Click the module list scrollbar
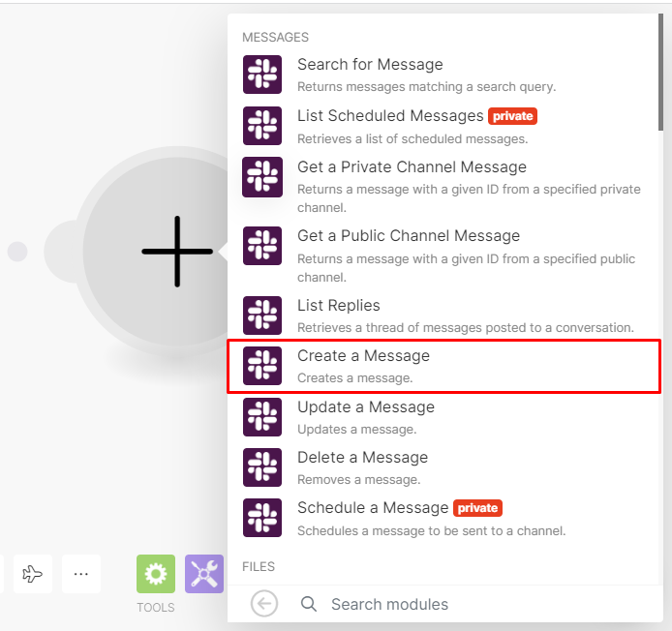This screenshot has height=631, width=672. (x=660, y=73)
